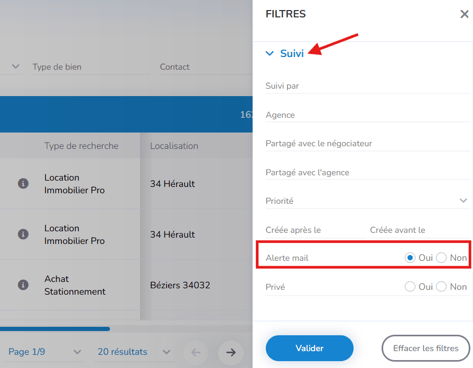Image resolution: width=473 pixels, height=368 pixels.
Task: Click info icon on first Location Immobilier Pro row
Action: (x=23, y=183)
